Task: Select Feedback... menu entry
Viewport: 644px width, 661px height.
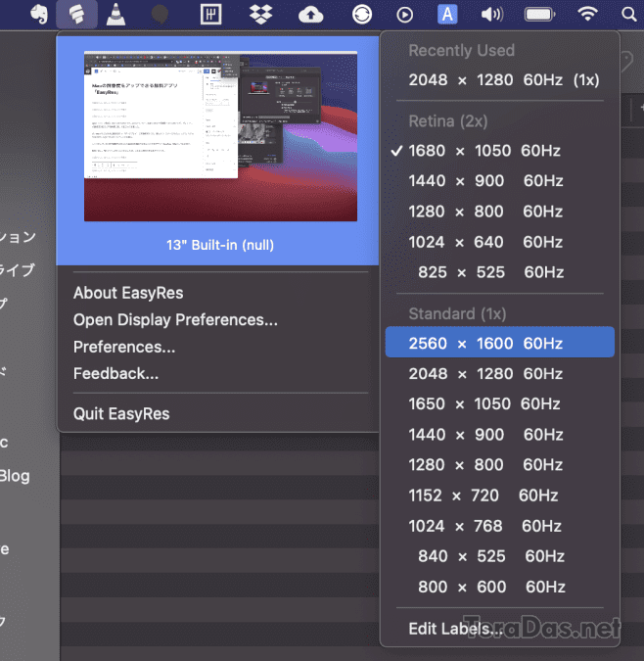Action: [x=115, y=373]
